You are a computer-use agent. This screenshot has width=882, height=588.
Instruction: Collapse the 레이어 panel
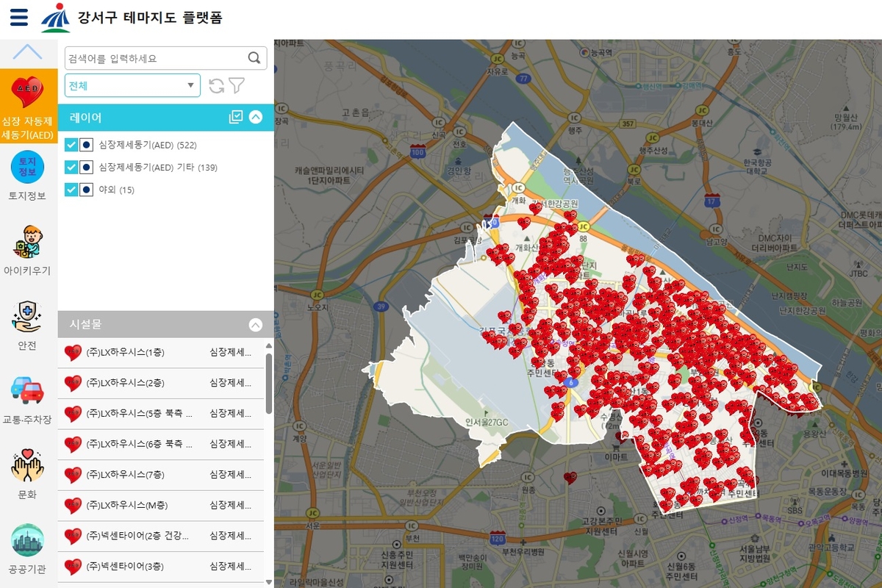pos(256,117)
